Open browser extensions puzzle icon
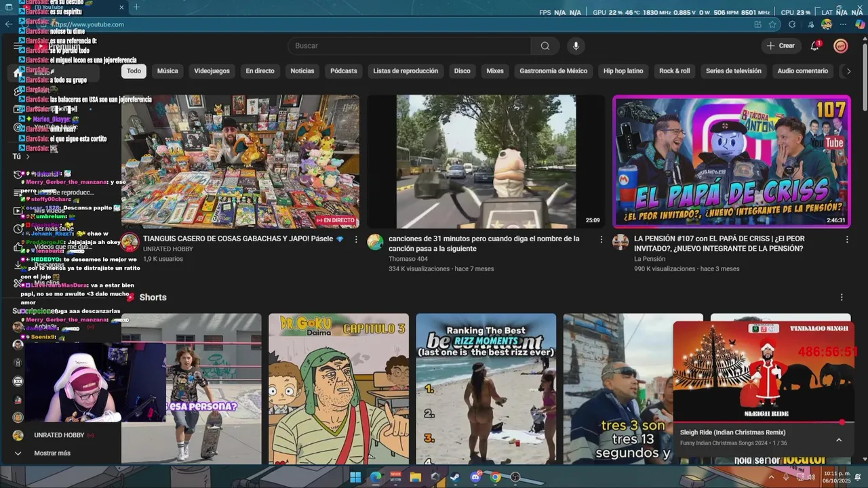 (x=792, y=24)
